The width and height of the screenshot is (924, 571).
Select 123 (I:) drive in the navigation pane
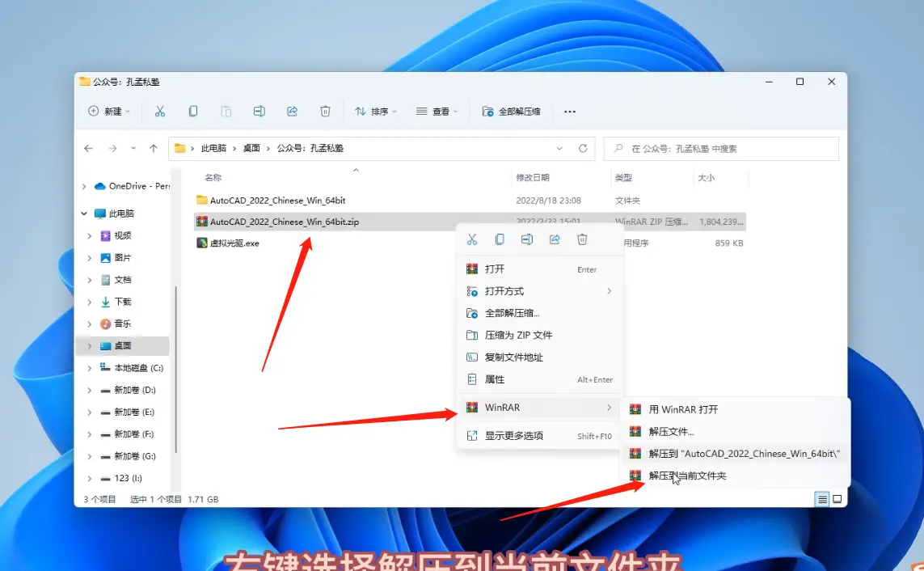point(128,478)
